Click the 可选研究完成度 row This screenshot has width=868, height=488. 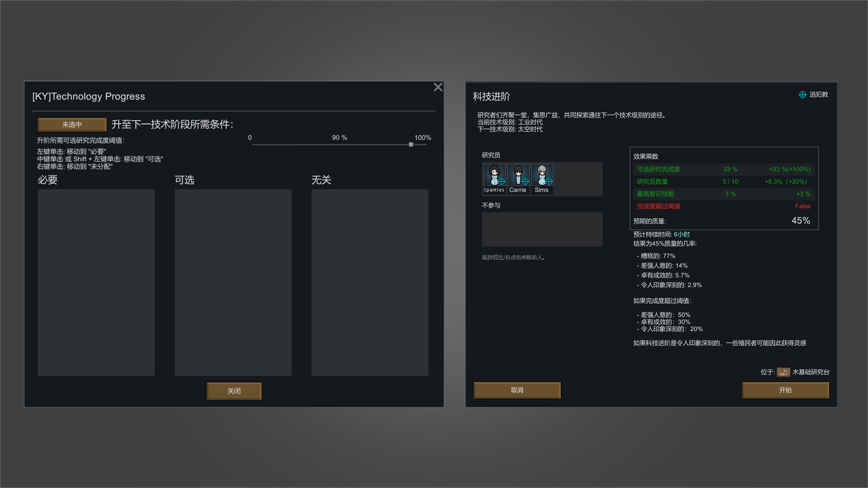click(x=724, y=169)
